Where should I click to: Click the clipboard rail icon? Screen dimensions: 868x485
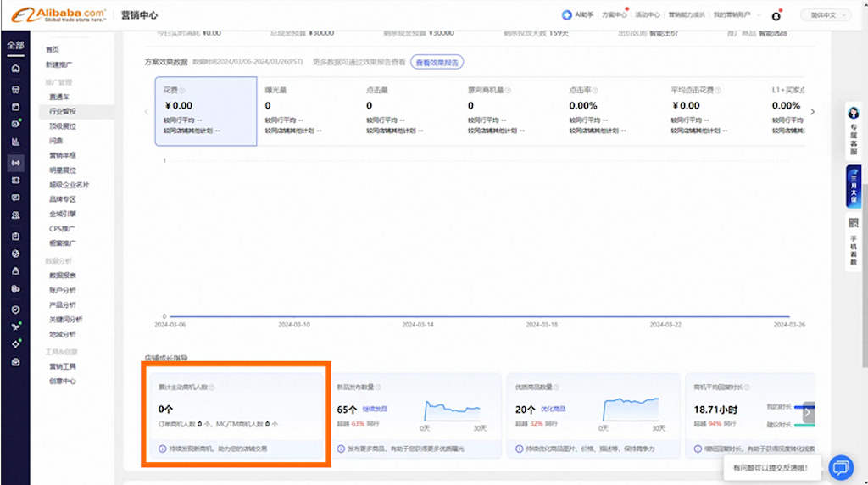15,237
